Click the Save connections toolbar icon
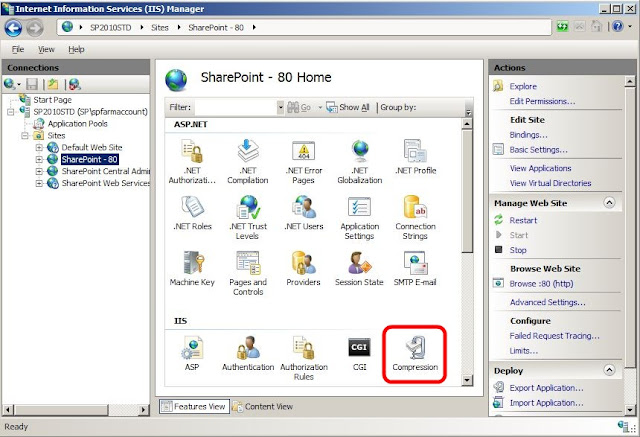The width and height of the screenshot is (640, 437). [x=32, y=84]
